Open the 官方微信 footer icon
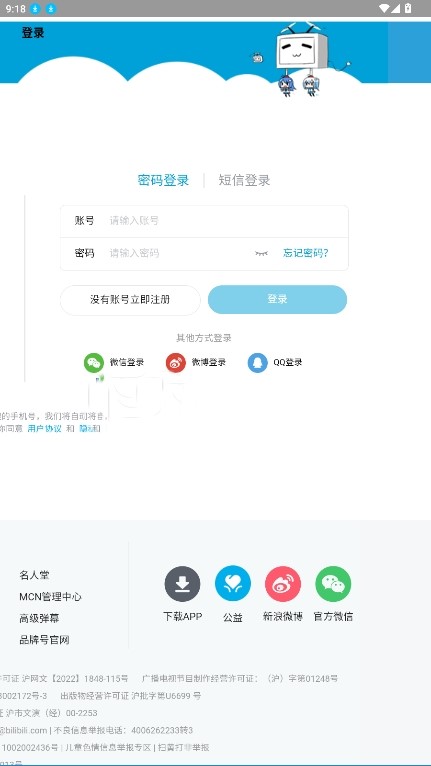Viewport: 431px width, 766px height. [x=333, y=584]
